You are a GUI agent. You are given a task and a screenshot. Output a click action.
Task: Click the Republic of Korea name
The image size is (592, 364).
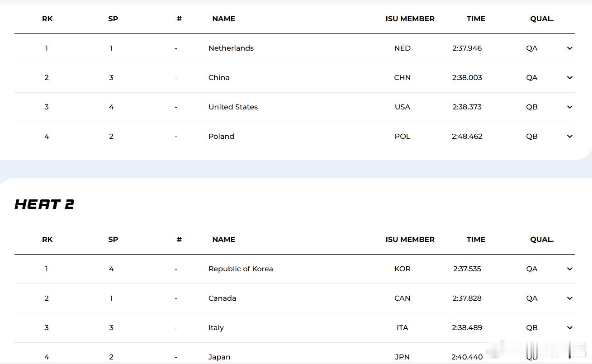(241, 269)
